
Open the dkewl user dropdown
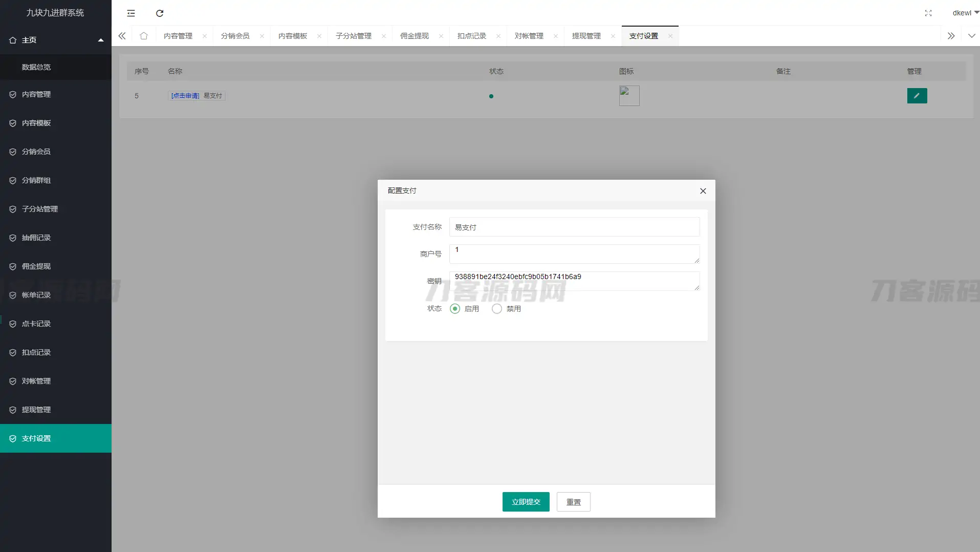click(x=965, y=13)
